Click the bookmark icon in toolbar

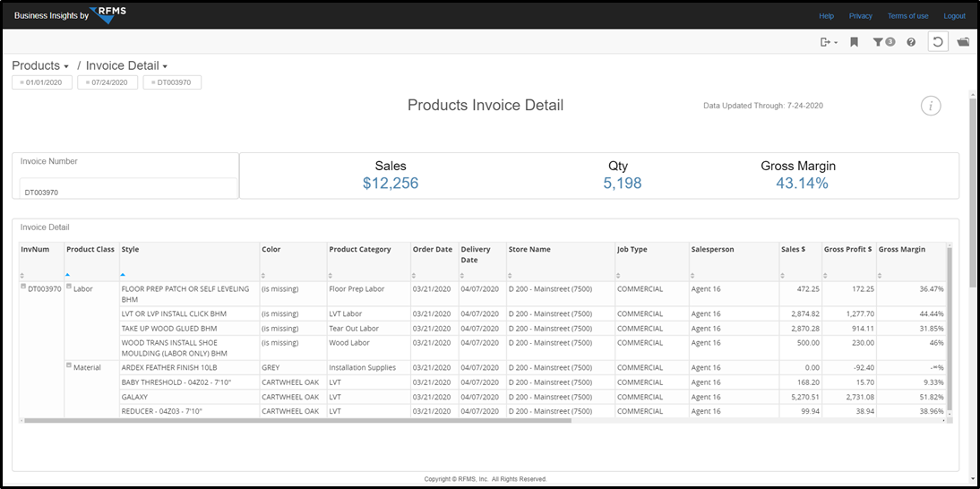(x=854, y=42)
